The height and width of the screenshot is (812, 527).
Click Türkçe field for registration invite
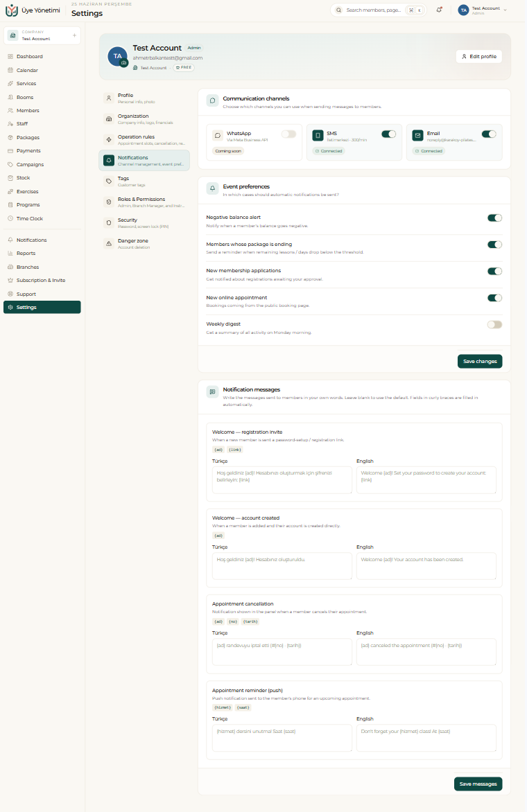(282, 480)
